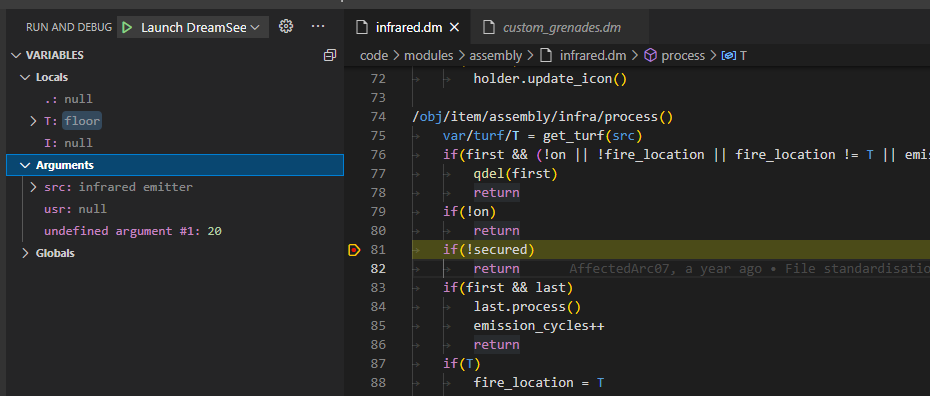Click the 'assembly' breadcrumb

point(495,56)
